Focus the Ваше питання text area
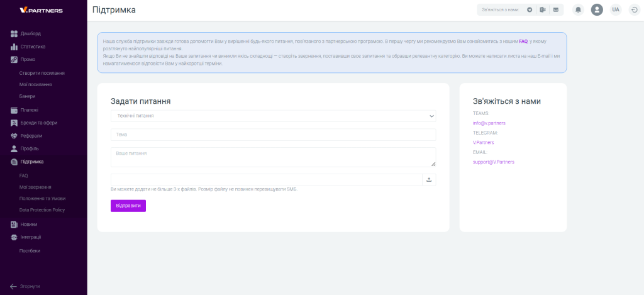The width and height of the screenshot is (644, 295). point(273,157)
